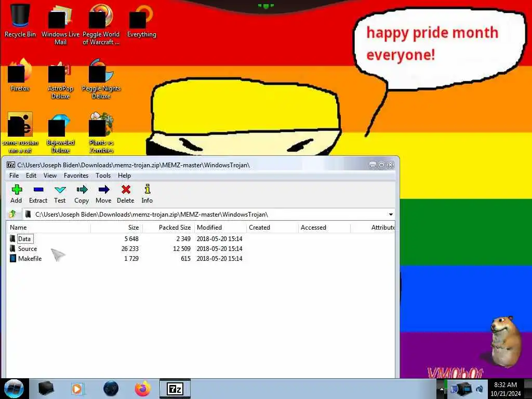Open the File menu
532x399 pixels.
point(14,176)
